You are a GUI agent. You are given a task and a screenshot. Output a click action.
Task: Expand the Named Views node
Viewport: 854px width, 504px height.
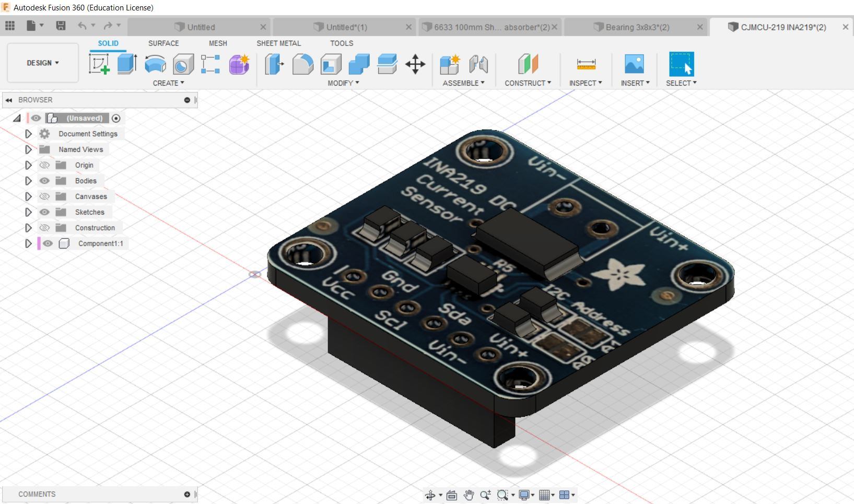pos(28,149)
